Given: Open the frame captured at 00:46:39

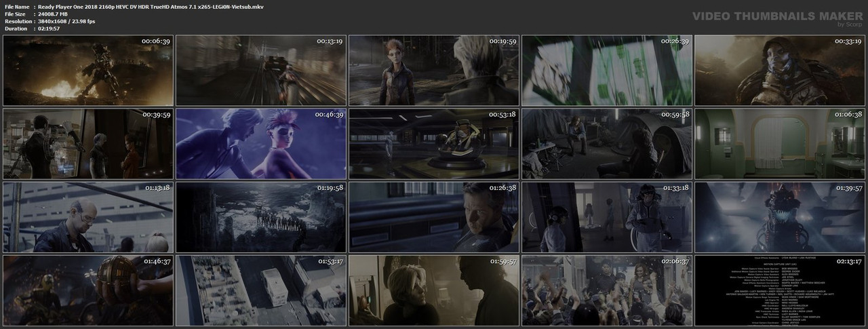Looking at the screenshot, I should (x=261, y=143).
